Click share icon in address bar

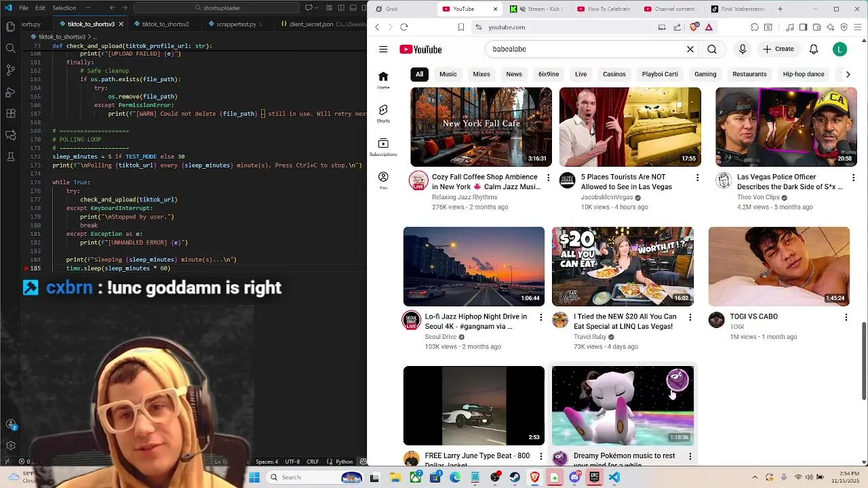[x=677, y=27]
